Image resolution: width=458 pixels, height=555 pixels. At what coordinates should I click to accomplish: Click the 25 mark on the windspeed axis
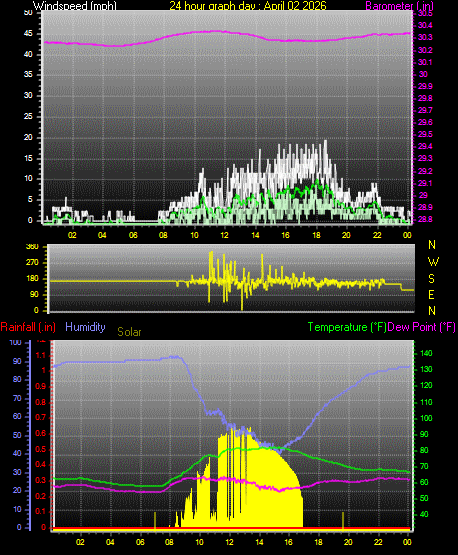tap(28, 116)
